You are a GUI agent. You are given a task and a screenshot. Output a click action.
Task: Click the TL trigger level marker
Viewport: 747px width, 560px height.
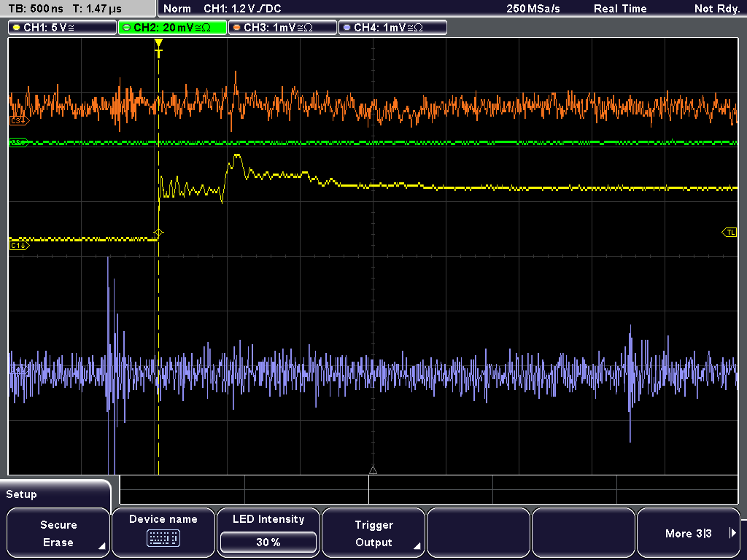click(729, 233)
